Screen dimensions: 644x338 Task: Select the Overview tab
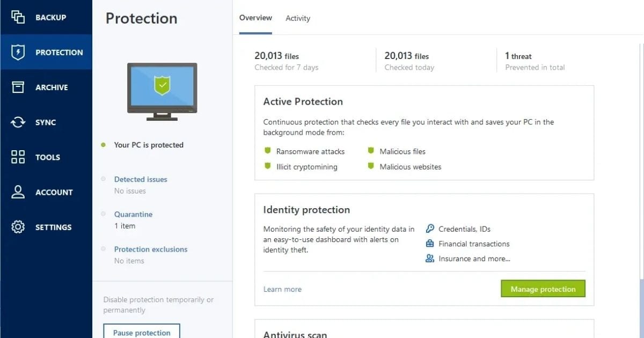pyautogui.click(x=255, y=18)
